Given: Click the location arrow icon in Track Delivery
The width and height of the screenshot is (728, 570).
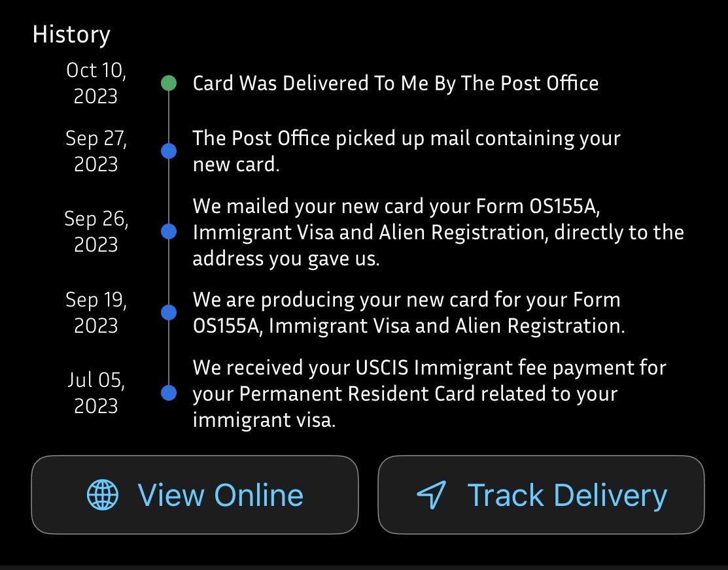Looking at the screenshot, I should pyautogui.click(x=431, y=495).
